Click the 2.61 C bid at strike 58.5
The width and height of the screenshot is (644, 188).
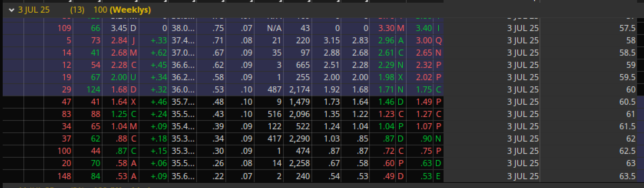387,53
